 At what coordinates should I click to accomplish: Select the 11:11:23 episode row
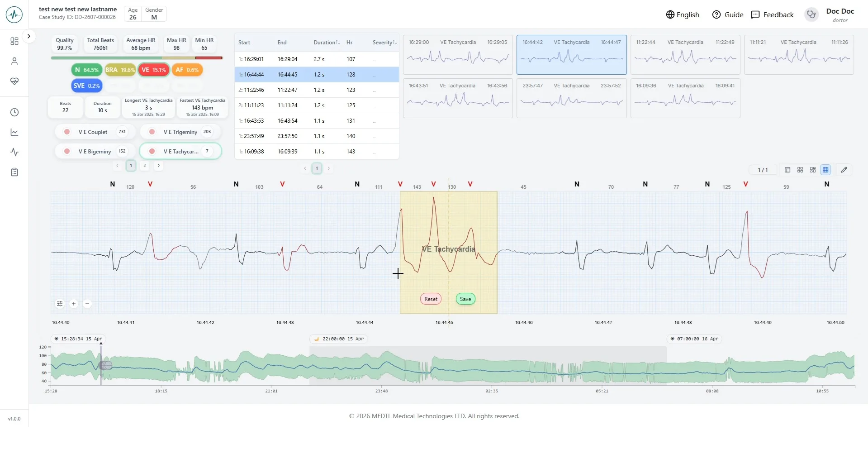(x=317, y=105)
